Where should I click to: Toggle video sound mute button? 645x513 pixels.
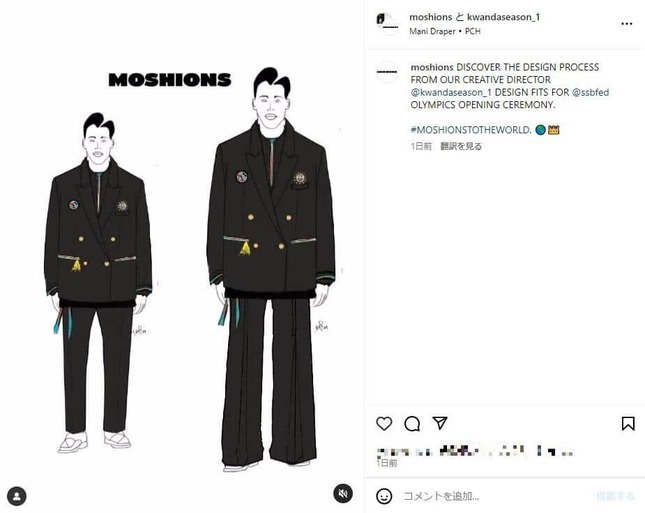[x=343, y=493]
